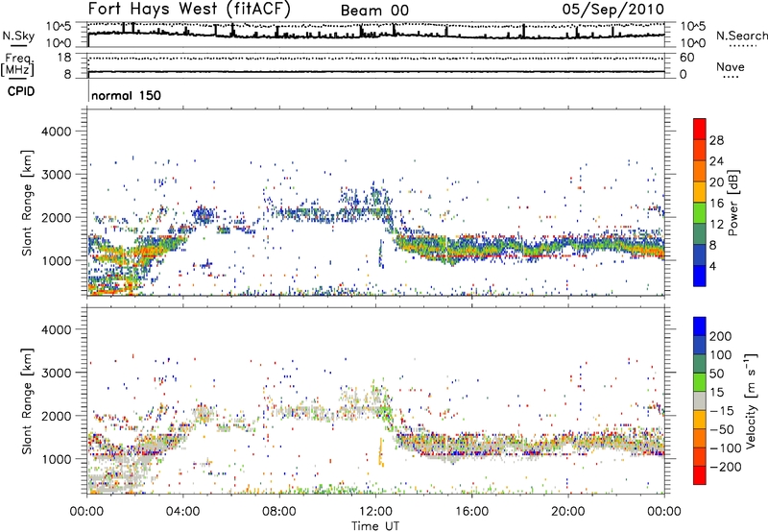The image size is (768, 532).
Task: Click the '20:00' time axis tick label
Action: pyautogui.click(x=568, y=511)
